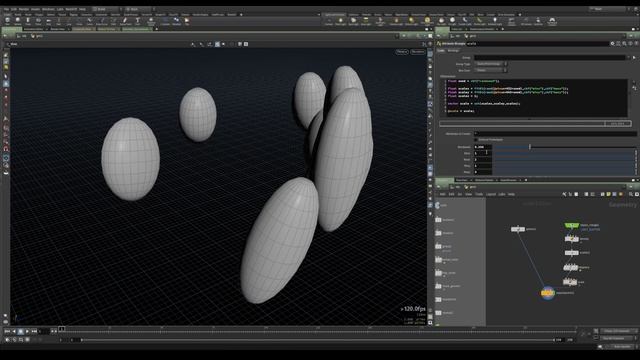Viewport: 640px width, 360px height.
Task: Open the Persp viewport menu
Action: [402, 52]
